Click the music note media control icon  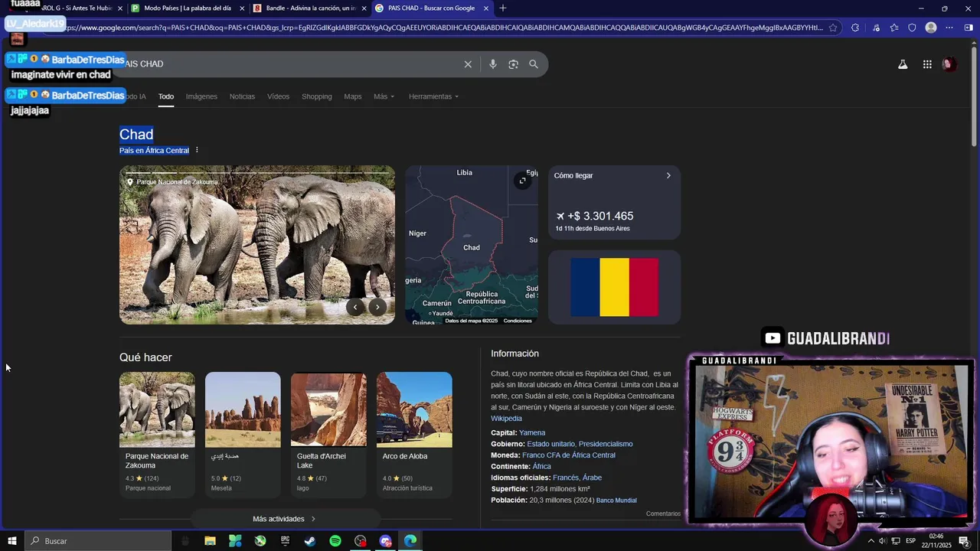click(876, 28)
